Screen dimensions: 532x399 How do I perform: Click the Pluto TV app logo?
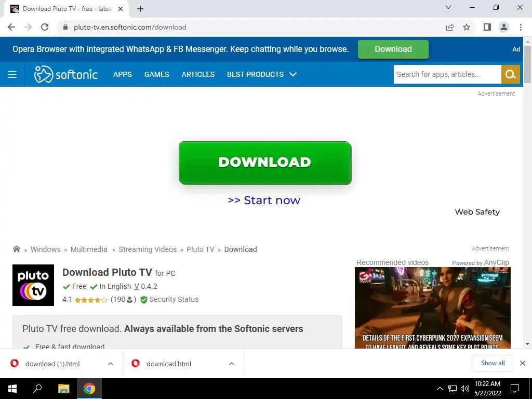coord(33,285)
